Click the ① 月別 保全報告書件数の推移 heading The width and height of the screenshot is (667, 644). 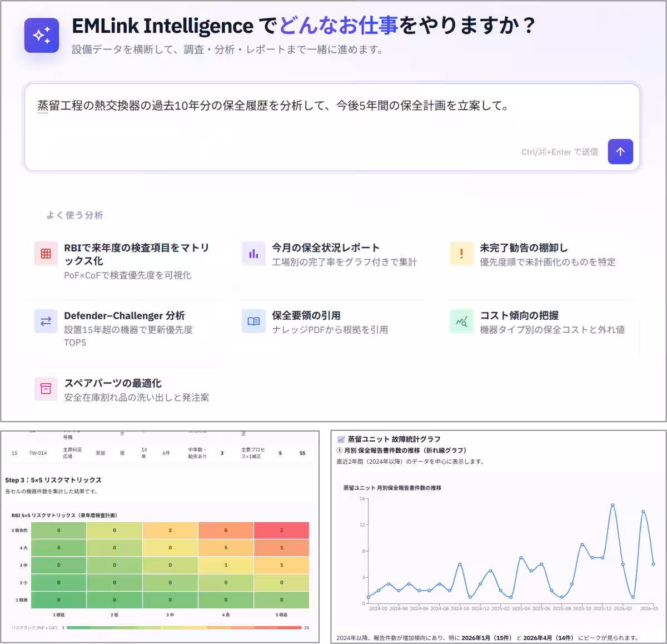click(401, 450)
